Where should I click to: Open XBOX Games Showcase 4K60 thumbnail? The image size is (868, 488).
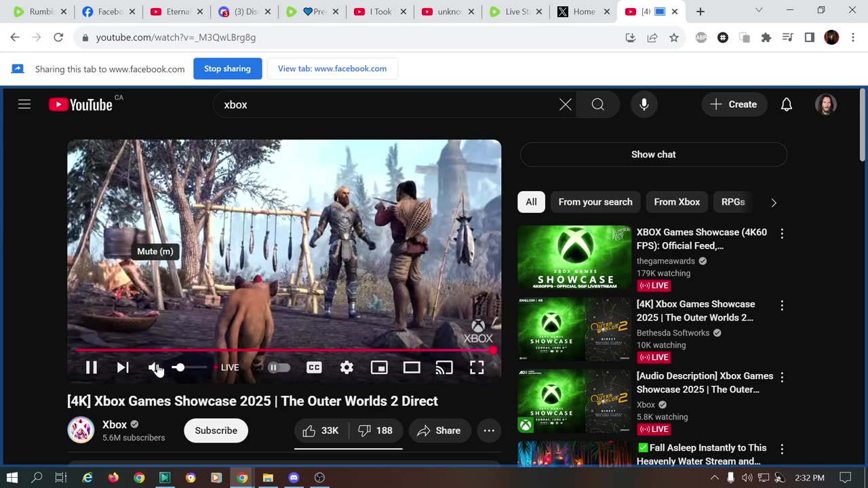pyautogui.click(x=574, y=258)
